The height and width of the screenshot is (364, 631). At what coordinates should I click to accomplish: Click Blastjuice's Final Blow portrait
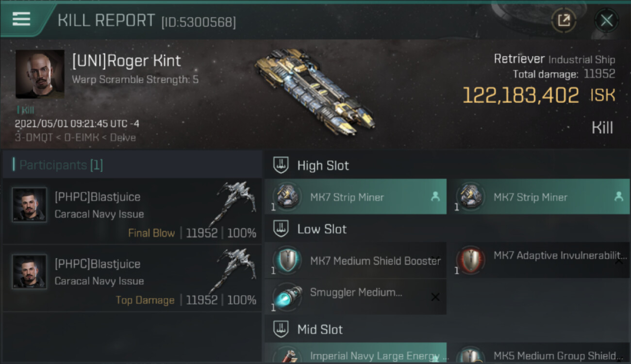(30, 205)
